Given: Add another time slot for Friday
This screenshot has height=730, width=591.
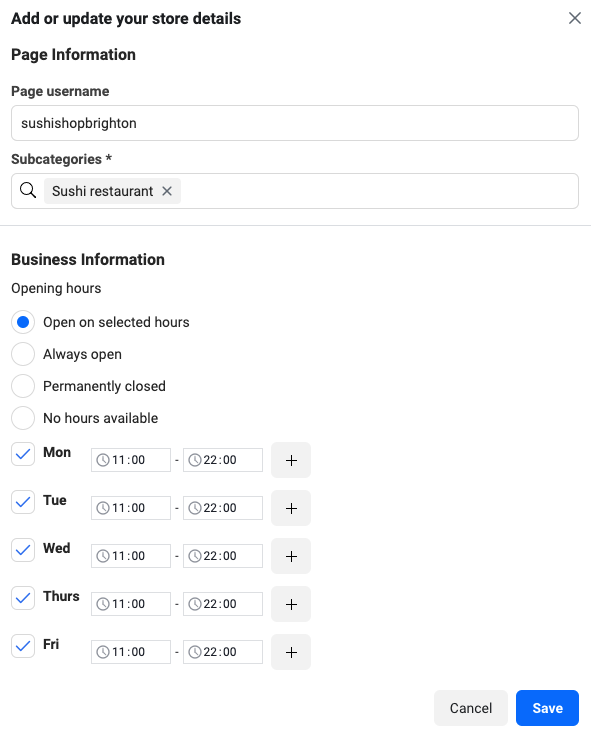Looking at the screenshot, I should tap(291, 652).
